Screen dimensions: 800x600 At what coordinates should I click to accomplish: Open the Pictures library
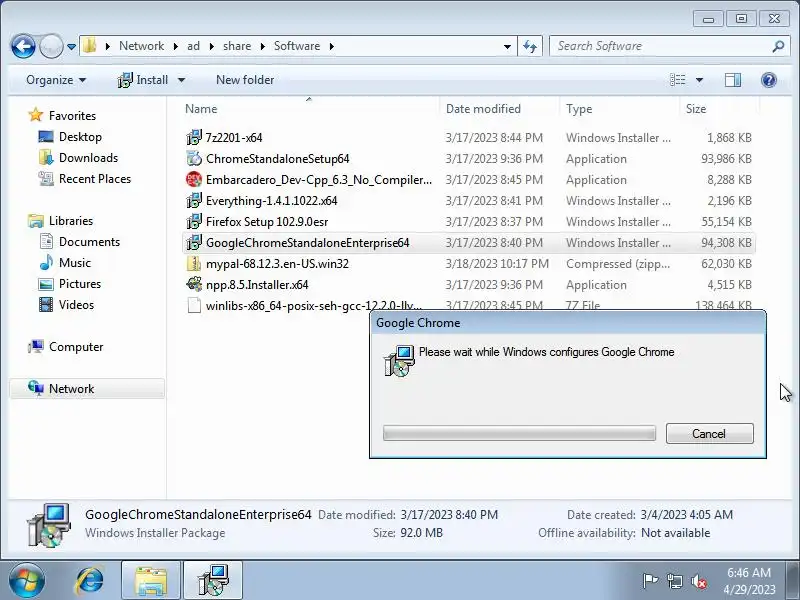(80, 284)
